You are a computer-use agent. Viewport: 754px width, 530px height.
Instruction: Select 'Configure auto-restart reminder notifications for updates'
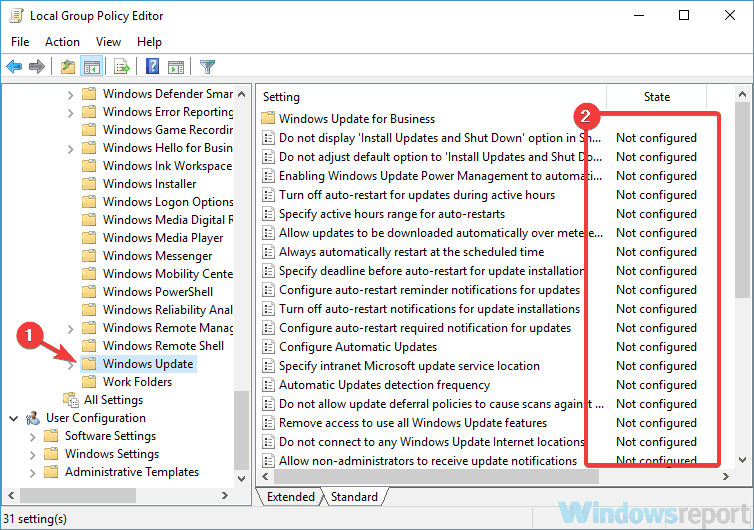click(x=429, y=290)
